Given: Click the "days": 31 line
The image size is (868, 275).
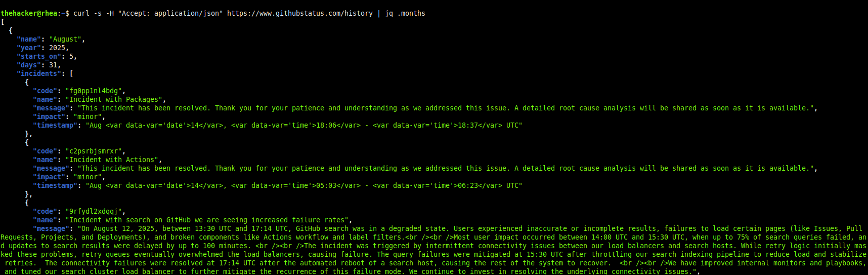Looking at the screenshot, I should [39, 65].
